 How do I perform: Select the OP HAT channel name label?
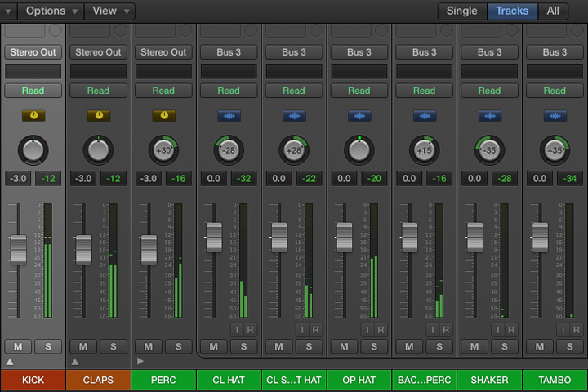(359, 380)
